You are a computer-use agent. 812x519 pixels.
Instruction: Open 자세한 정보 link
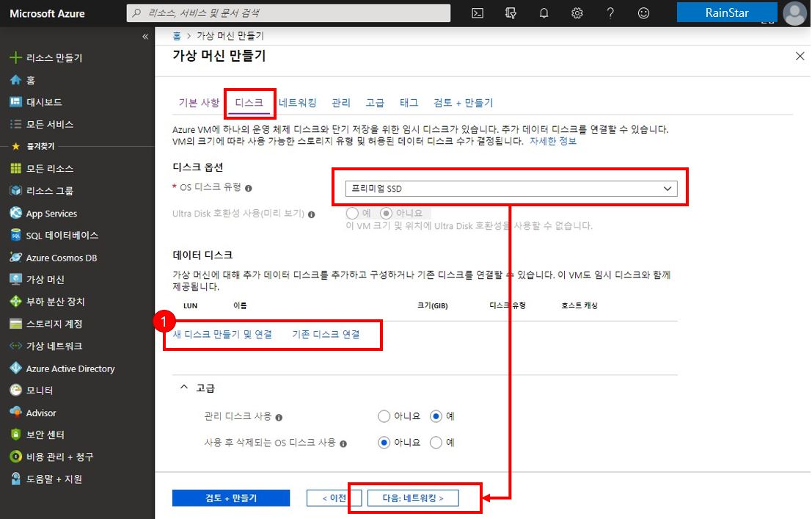pos(552,141)
